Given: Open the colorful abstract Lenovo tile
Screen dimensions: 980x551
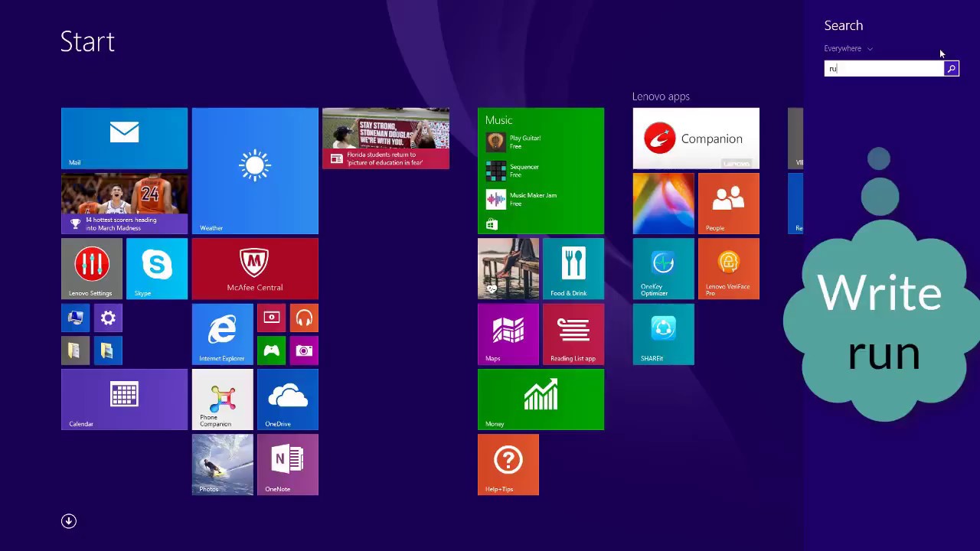Looking at the screenshot, I should pos(664,204).
